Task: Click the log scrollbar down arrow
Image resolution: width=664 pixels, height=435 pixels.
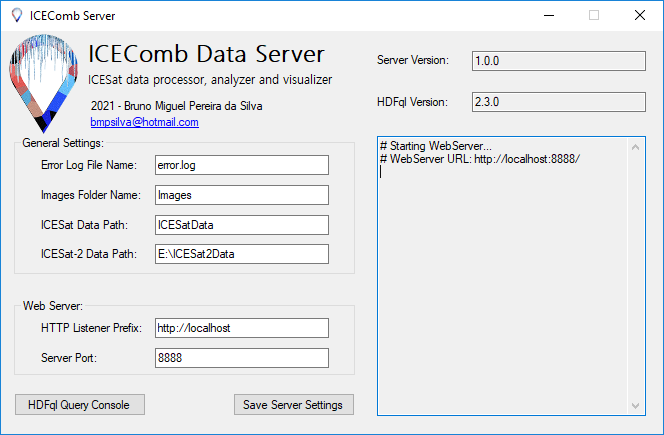Action: (x=637, y=405)
